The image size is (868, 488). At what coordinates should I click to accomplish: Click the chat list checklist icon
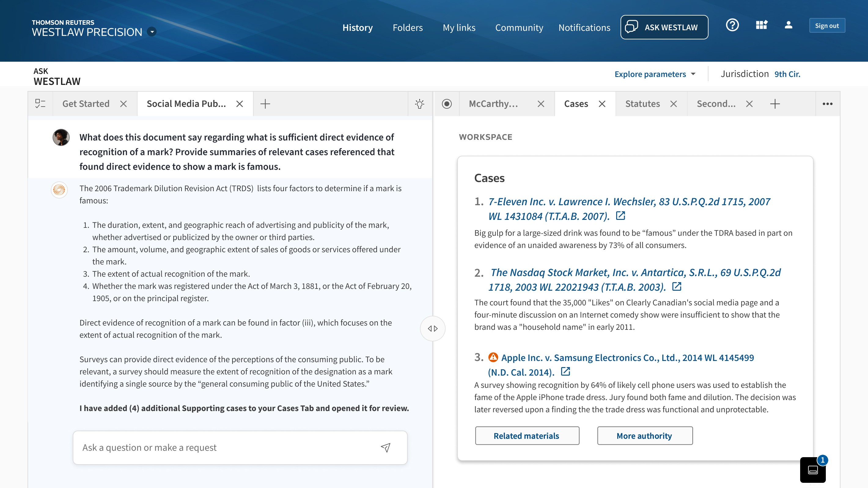click(x=40, y=104)
